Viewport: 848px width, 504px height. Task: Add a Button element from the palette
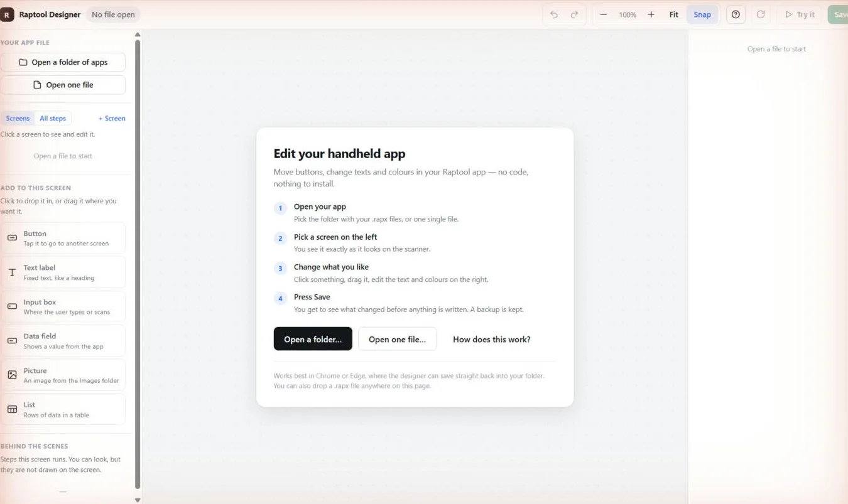pos(63,238)
